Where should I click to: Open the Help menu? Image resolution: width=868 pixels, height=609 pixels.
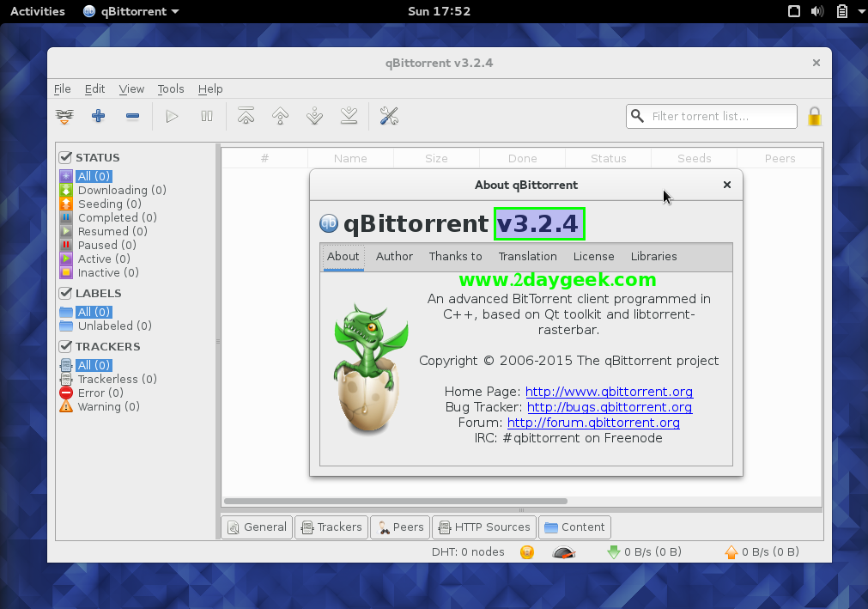pyautogui.click(x=210, y=88)
